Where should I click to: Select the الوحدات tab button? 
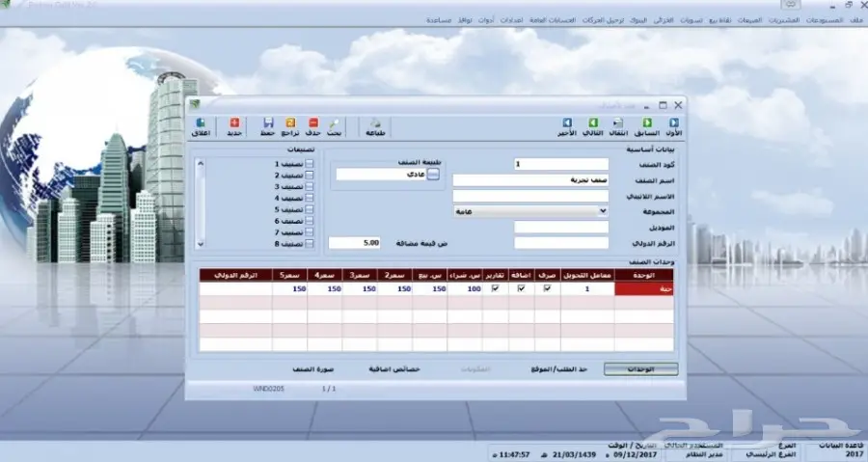coord(641,369)
